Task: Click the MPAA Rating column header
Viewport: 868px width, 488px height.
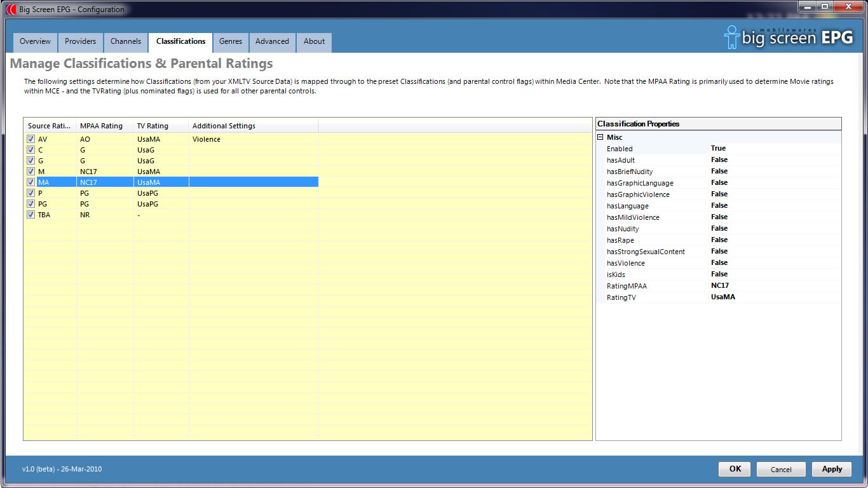Action: [x=105, y=126]
